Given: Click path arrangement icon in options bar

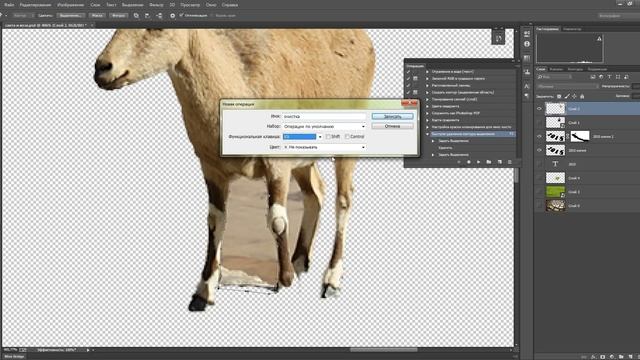Looking at the screenshot, I should [160, 16].
